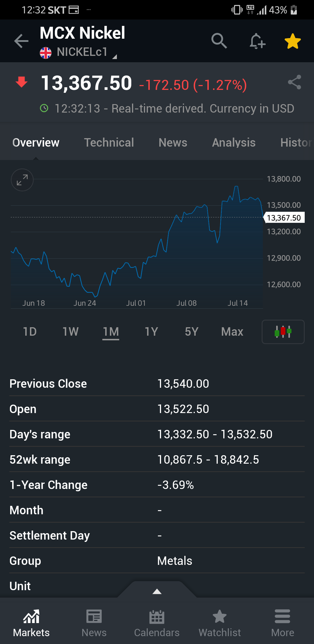This screenshot has height=644, width=314.
Task: Open Markets in bottom navigation
Action: pos(31,623)
